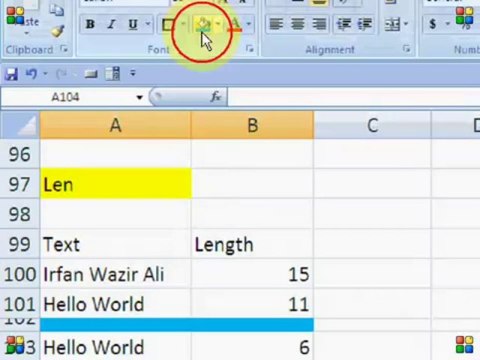Image resolution: width=480 pixels, height=360 pixels.
Task: Select the cell with value 11
Action: [x=253, y=304]
